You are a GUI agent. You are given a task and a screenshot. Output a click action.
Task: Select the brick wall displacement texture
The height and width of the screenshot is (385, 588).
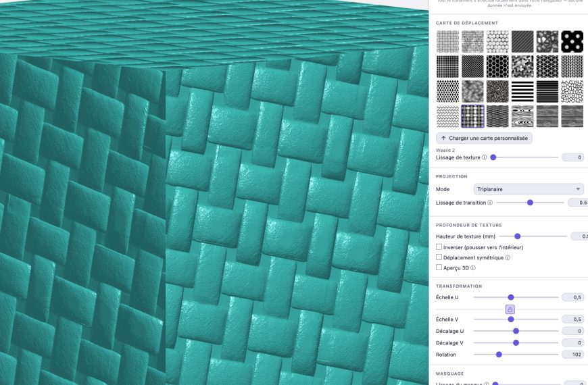click(472, 41)
